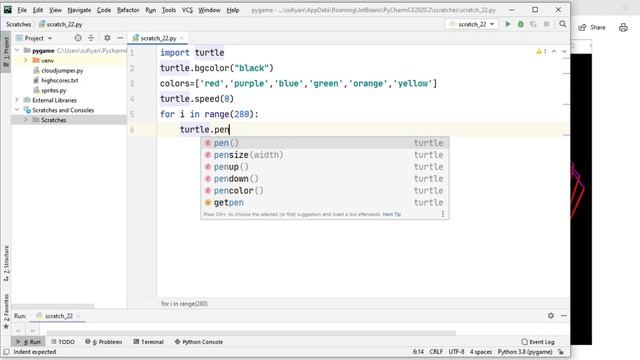
Task: Go to previous highlighted error arrow
Action: pyautogui.click(x=554, y=51)
